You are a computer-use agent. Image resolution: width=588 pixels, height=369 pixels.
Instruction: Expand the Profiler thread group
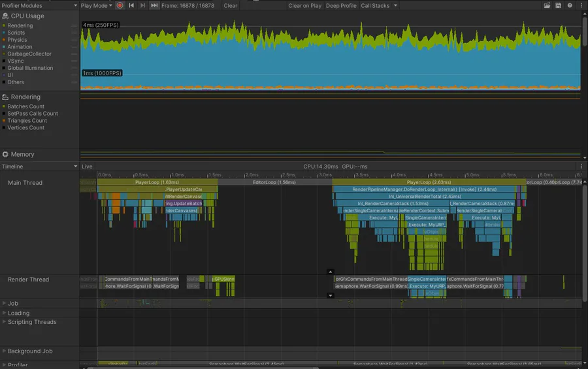pos(4,364)
